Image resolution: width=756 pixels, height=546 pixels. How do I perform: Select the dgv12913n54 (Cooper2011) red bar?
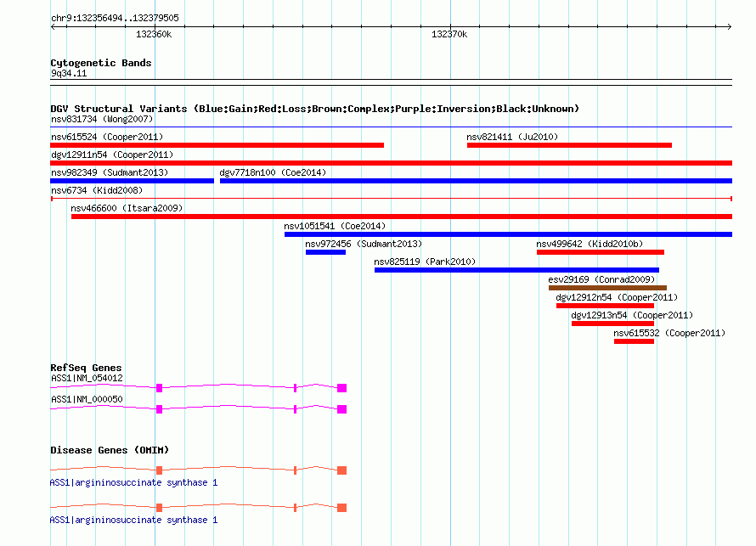click(612, 324)
